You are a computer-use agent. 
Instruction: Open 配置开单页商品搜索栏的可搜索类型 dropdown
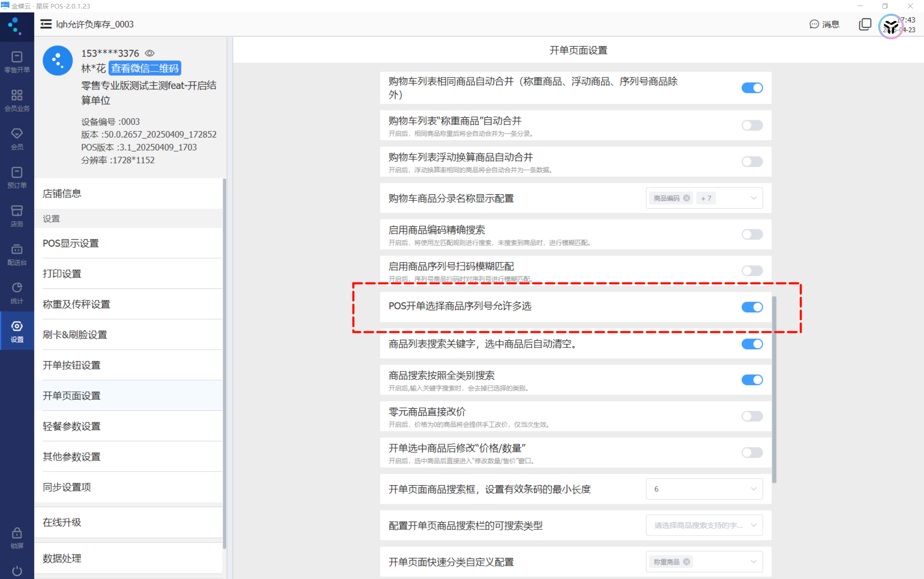coord(704,526)
